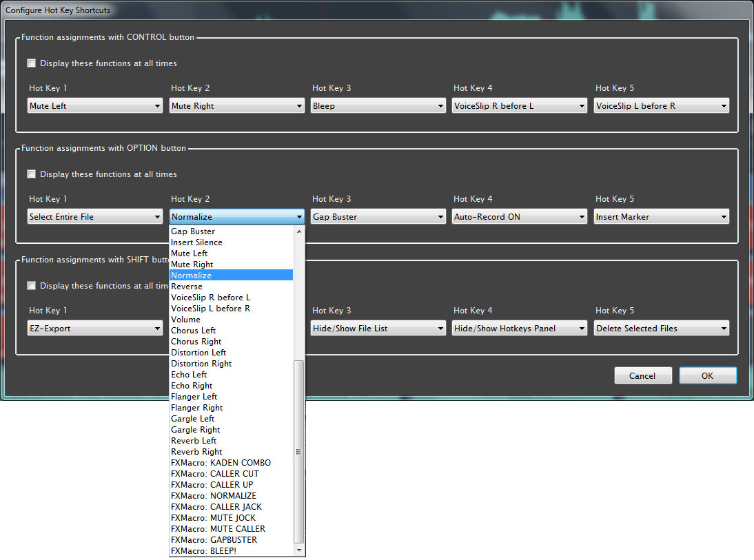Screen dimensions: 754x560
Task: Select the 'Gargle Left' option
Action: coord(232,419)
